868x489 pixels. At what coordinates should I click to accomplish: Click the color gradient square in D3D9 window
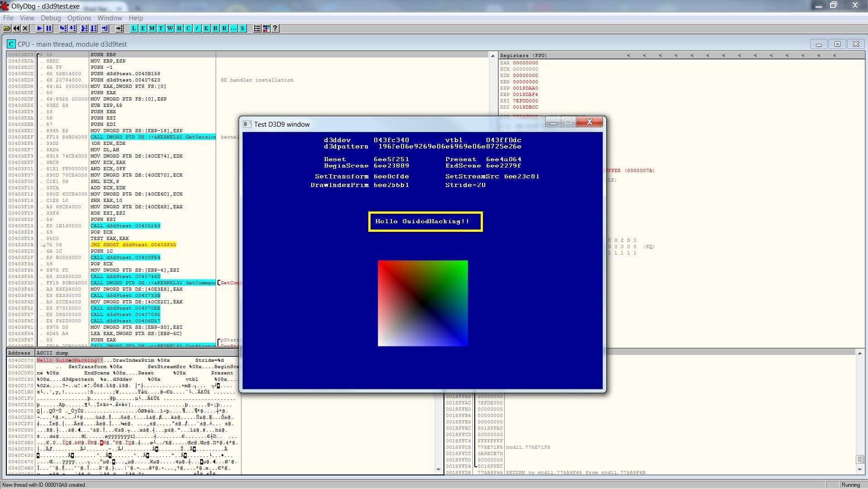(423, 303)
